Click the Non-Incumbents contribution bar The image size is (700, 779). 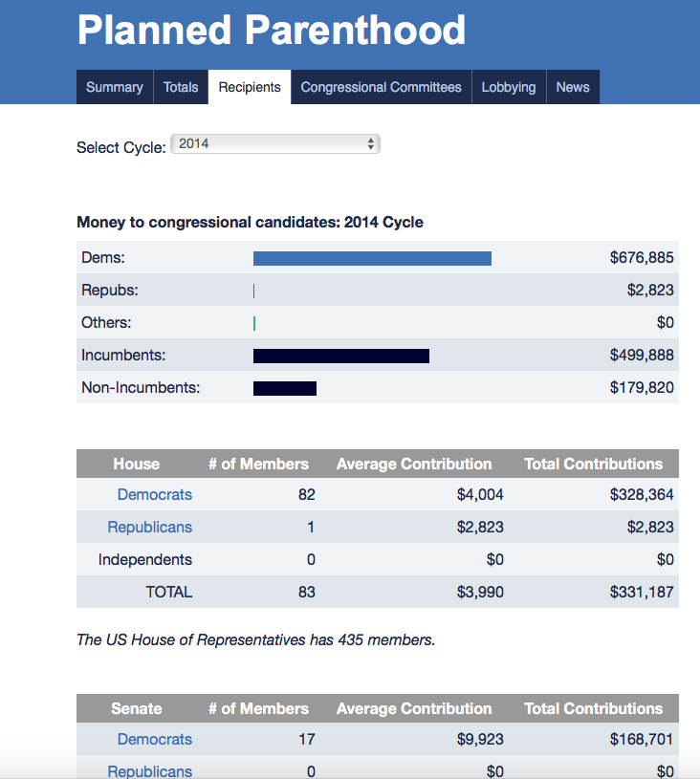(284, 387)
